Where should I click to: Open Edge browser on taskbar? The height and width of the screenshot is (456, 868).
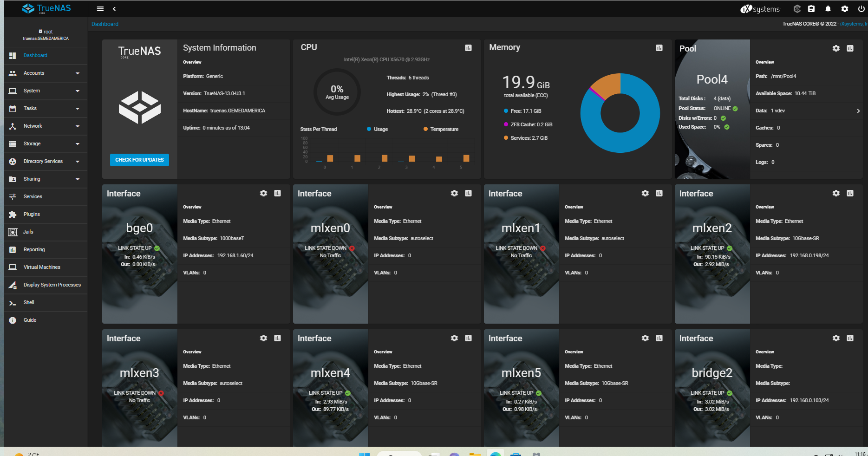coord(496,454)
